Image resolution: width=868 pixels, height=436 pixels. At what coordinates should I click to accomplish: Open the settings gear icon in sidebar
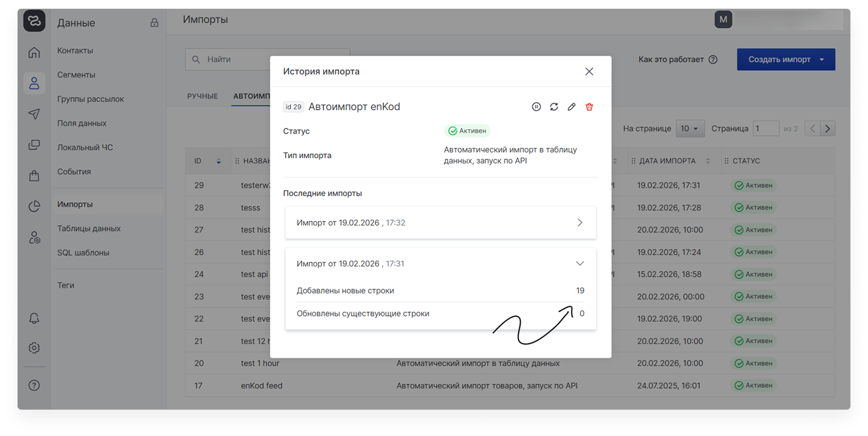pyautogui.click(x=34, y=348)
